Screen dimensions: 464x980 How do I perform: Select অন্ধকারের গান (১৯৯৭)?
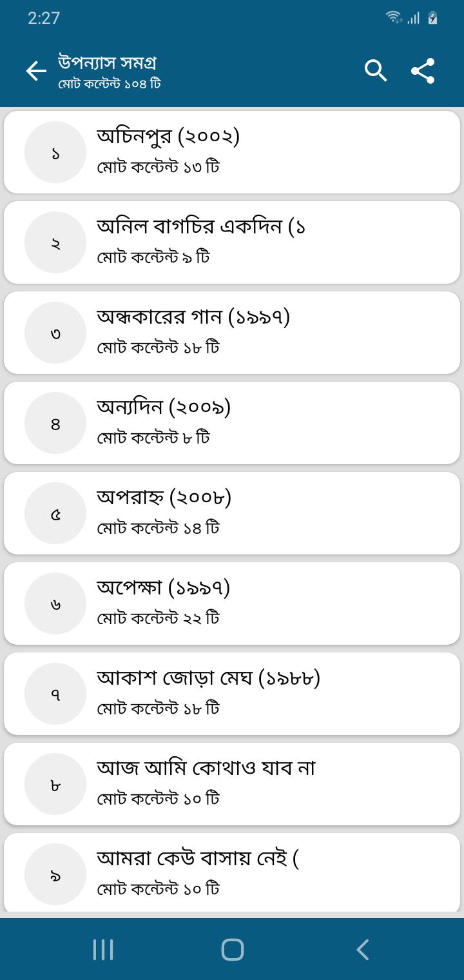(x=258, y=333)
